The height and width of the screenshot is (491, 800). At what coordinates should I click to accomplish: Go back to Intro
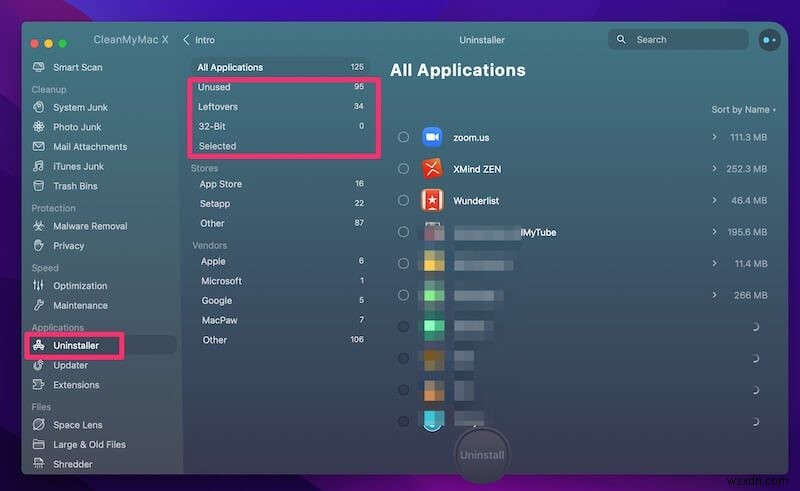point(199,40)
